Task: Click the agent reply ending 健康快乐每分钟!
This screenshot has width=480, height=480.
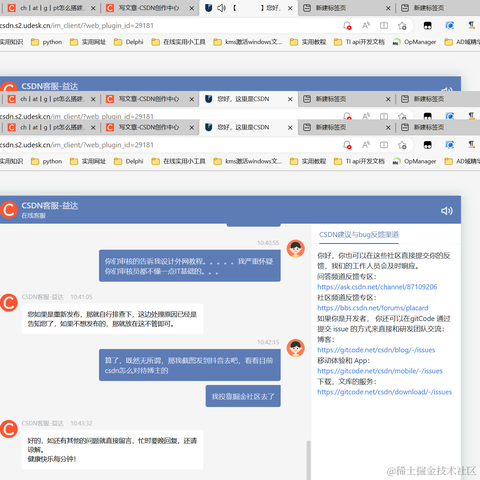Action: 112,450
